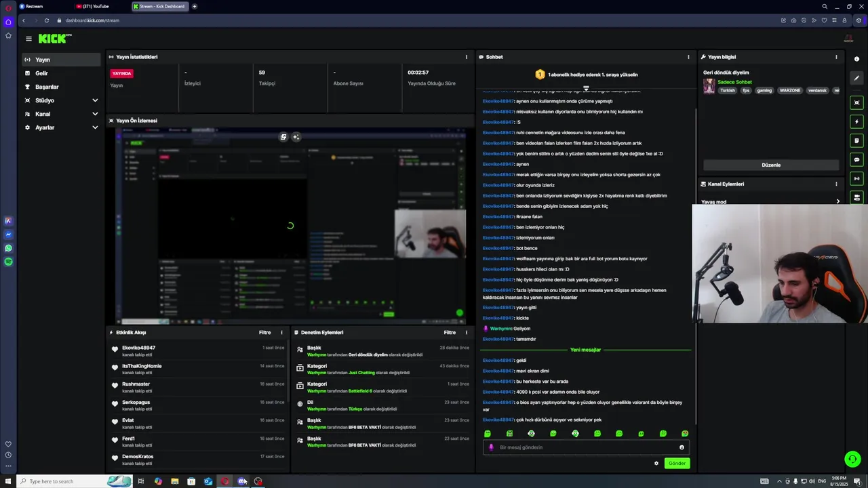Click DemosKratos follower entry
This screenshot has width=868, height=488.
click(138, 457)
